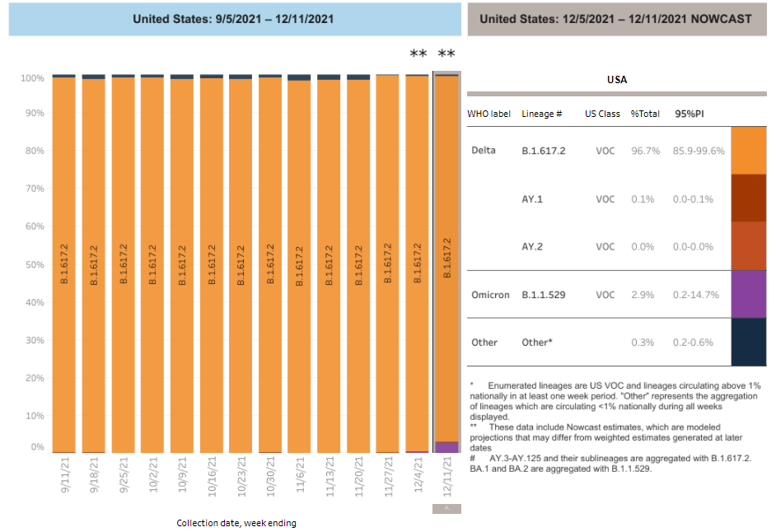Image resolution: width=776 pixels, height=532 pixels.
Task: Click the orange bar for week ending 10/30/21
Action: click(x=269, y=264)
